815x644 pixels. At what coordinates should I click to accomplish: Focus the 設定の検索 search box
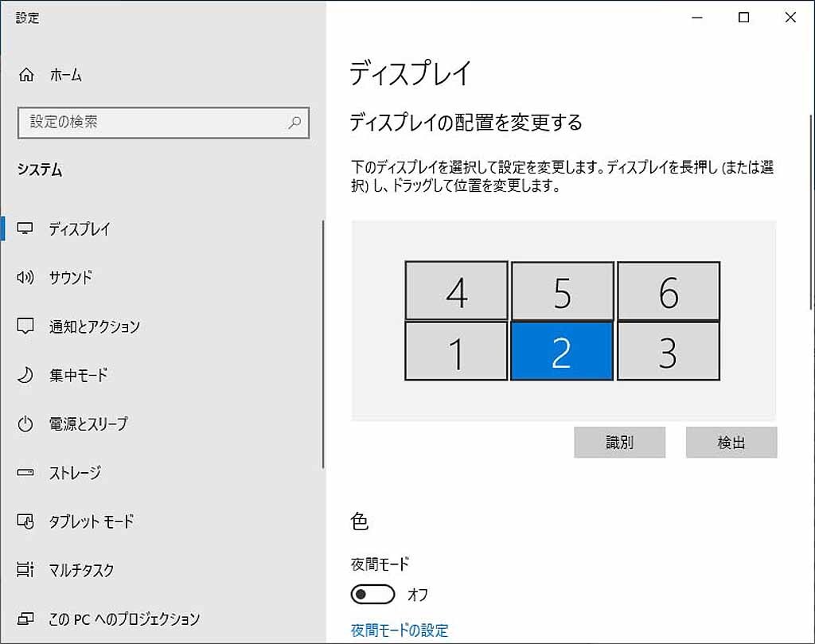163,123
